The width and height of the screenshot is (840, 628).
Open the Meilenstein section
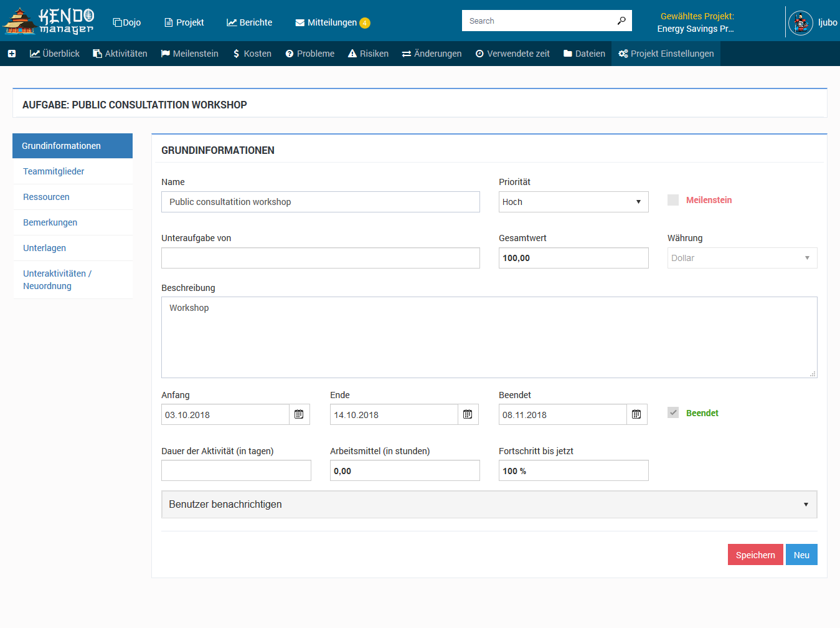click(x=189, y=54)
